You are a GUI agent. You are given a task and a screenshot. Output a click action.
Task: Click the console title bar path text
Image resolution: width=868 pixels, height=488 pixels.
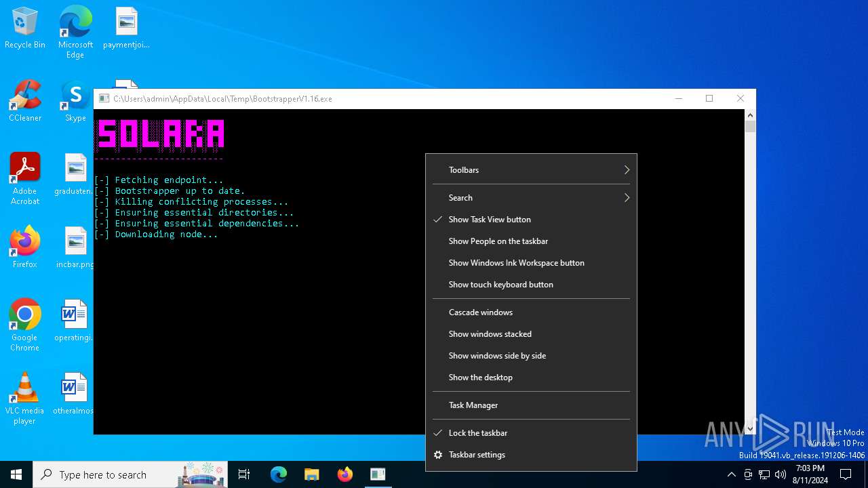coord(222,99)
